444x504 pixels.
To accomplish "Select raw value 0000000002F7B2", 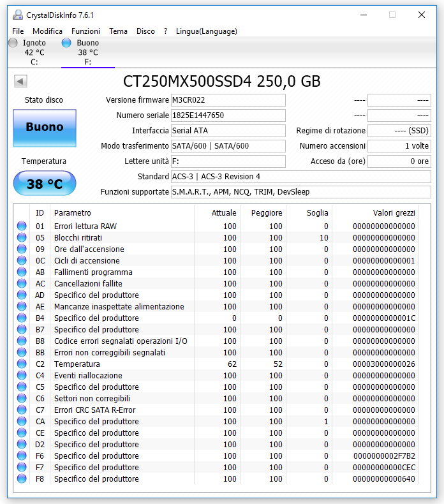I will point(384,456).
